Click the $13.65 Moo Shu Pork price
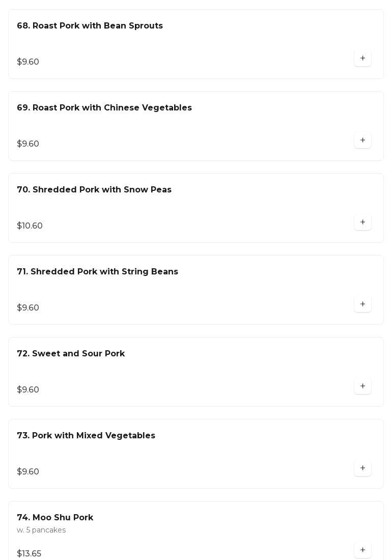Viewport: 392px width, 560px height. click(x=29, y=554)
